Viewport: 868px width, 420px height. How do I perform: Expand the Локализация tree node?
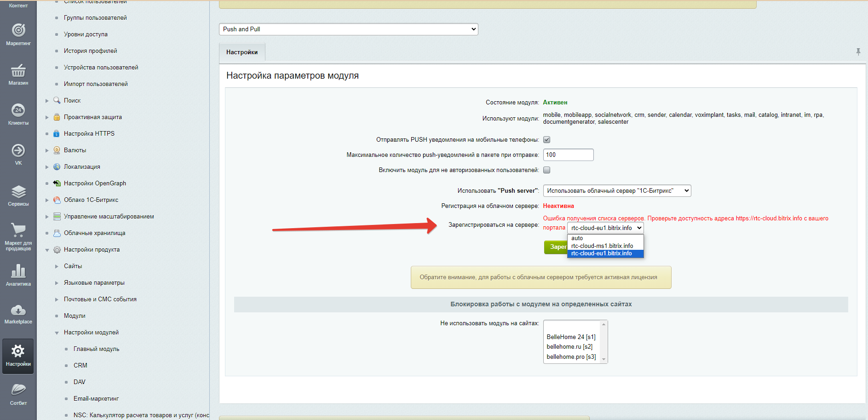point(47,167)
